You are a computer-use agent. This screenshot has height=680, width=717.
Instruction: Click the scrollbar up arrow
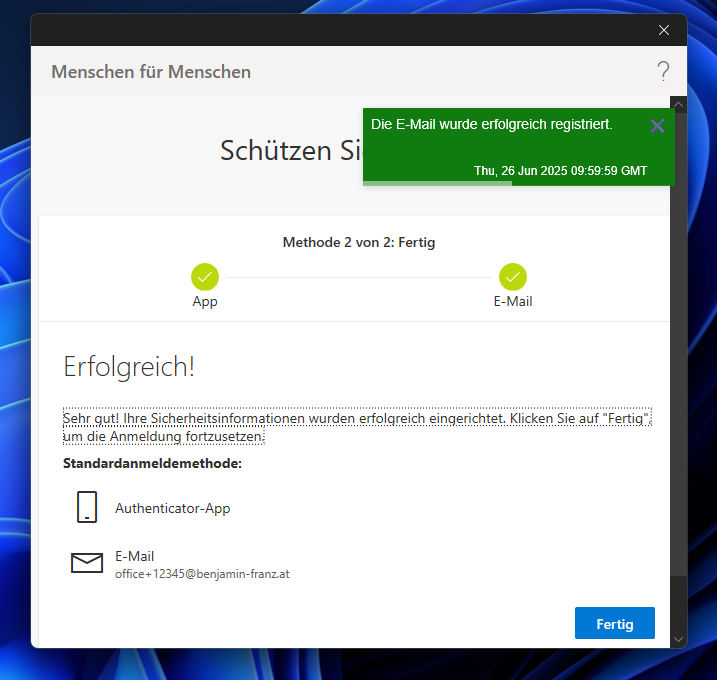point(679,104)
